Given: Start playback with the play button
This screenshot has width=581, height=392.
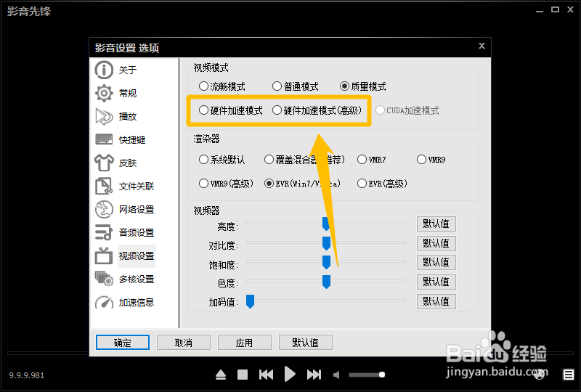Looking at the screenshot, I should click(290, 375).
